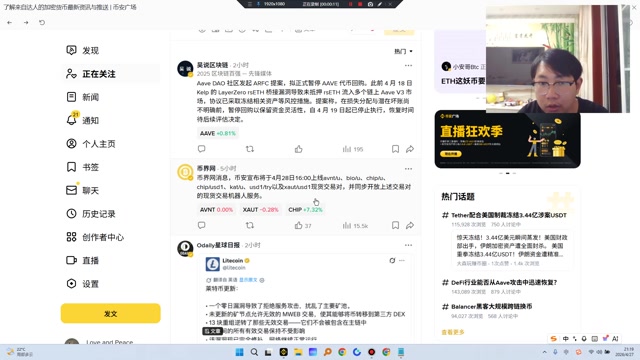
Task: Open topic Balancer黑客大规模跨链换币
Action: [x=491, y=307]
